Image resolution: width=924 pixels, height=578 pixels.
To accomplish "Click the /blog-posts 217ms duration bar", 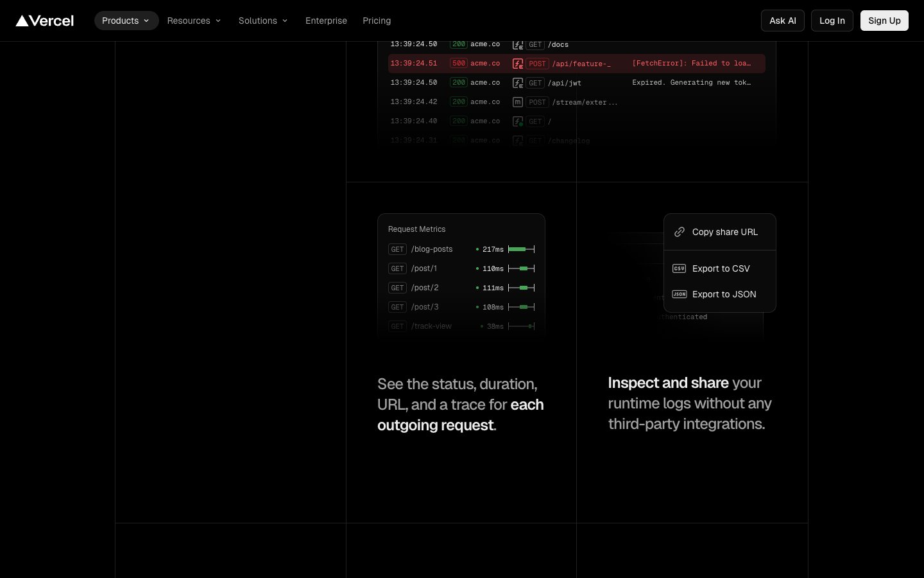I will [521, 249].
